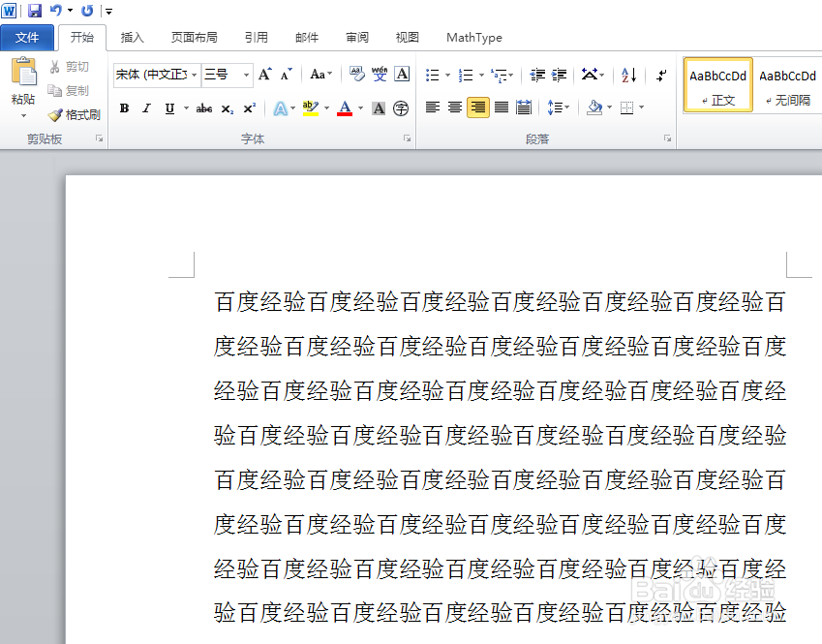Undo the last action
822x644 pixels.
tap(55, 10)
